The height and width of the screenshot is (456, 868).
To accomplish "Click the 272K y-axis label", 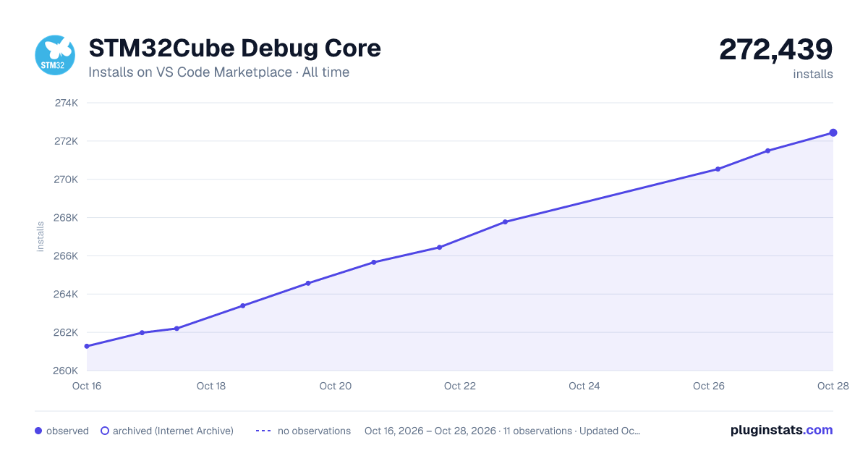I will point(67,141).
